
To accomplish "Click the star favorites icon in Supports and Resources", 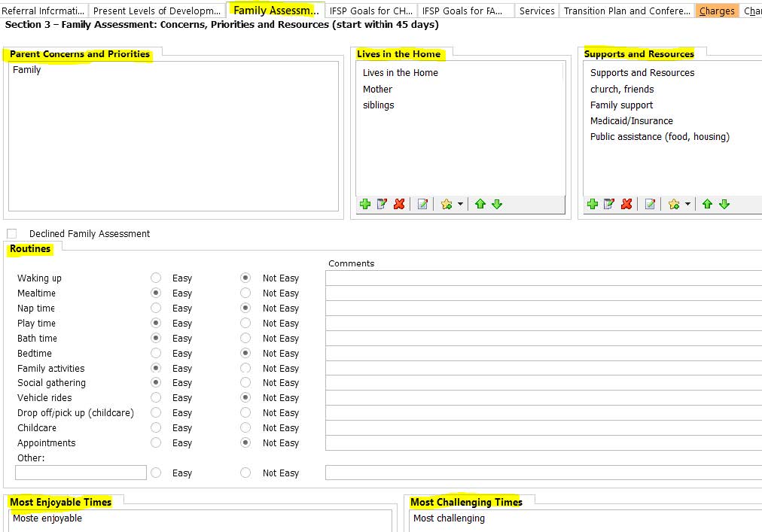I will coord(674,204).
